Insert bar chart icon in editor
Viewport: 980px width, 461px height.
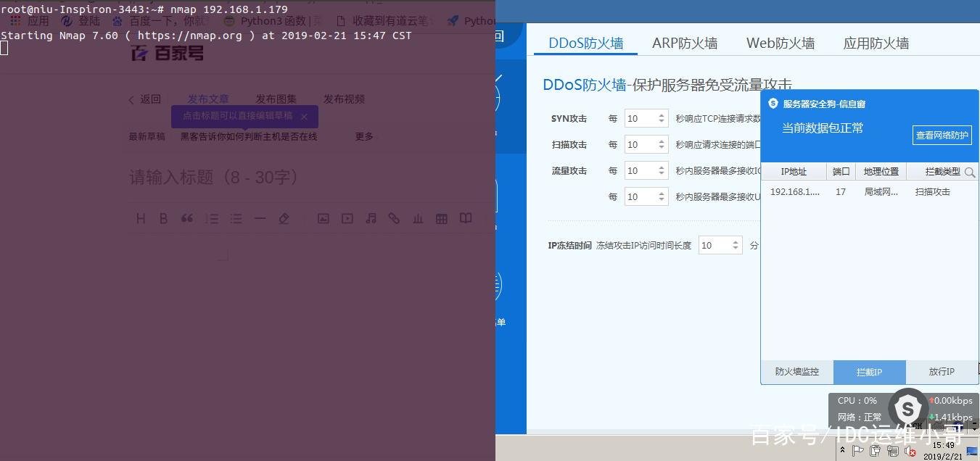[418, 218]
